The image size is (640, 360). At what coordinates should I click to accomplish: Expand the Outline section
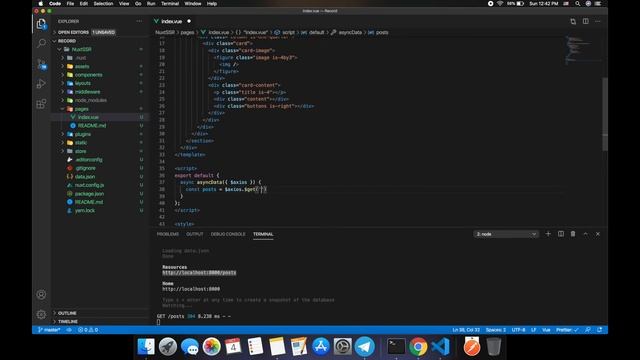(67, 313)
